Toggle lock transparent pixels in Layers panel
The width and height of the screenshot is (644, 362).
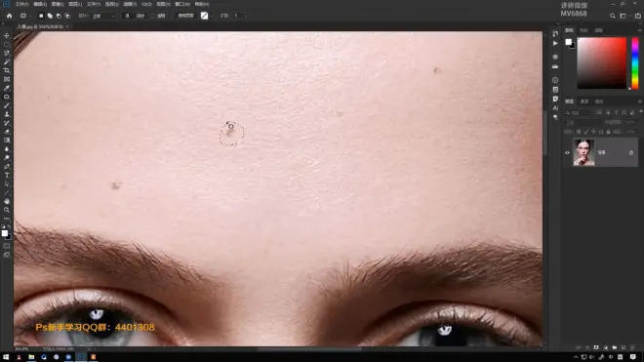tap(579, 132)
